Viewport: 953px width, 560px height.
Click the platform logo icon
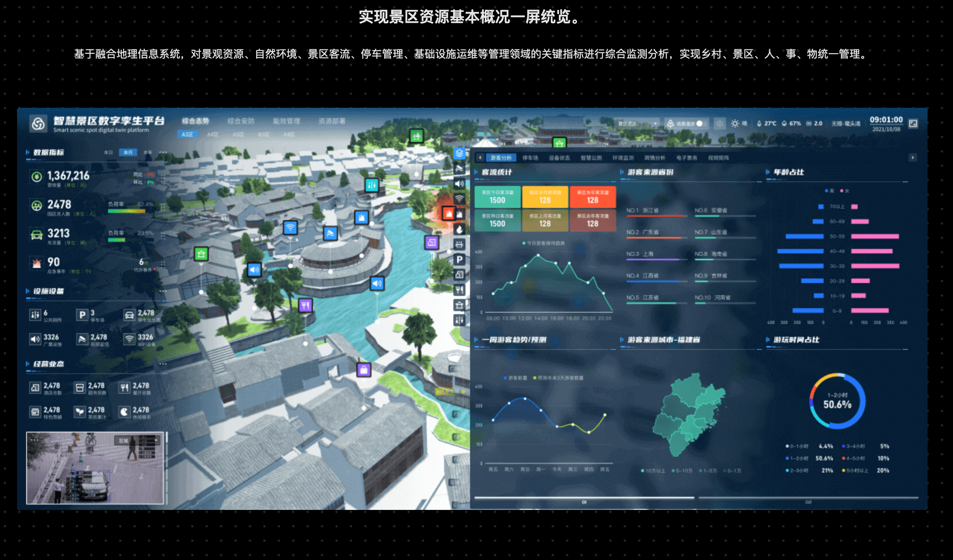(38, 124)
